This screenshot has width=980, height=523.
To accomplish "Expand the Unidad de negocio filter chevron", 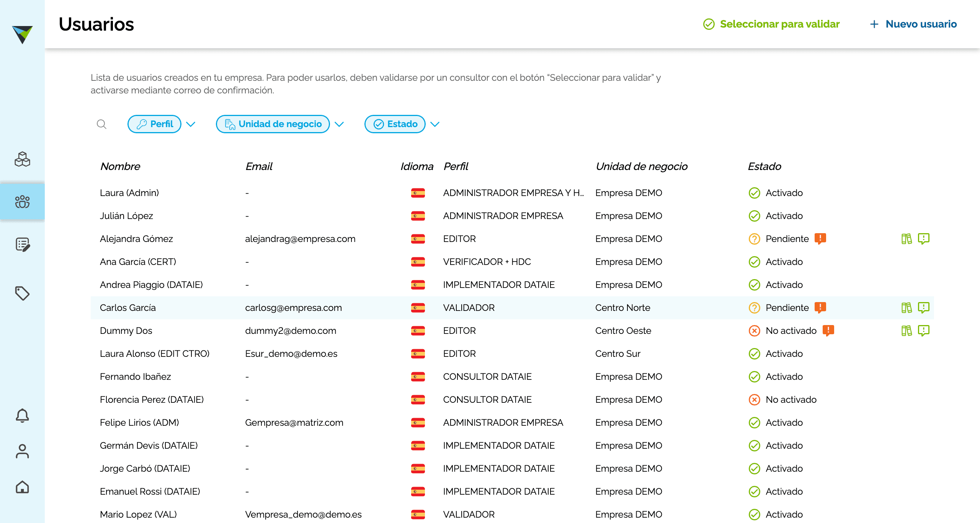I will coord(339,124).
